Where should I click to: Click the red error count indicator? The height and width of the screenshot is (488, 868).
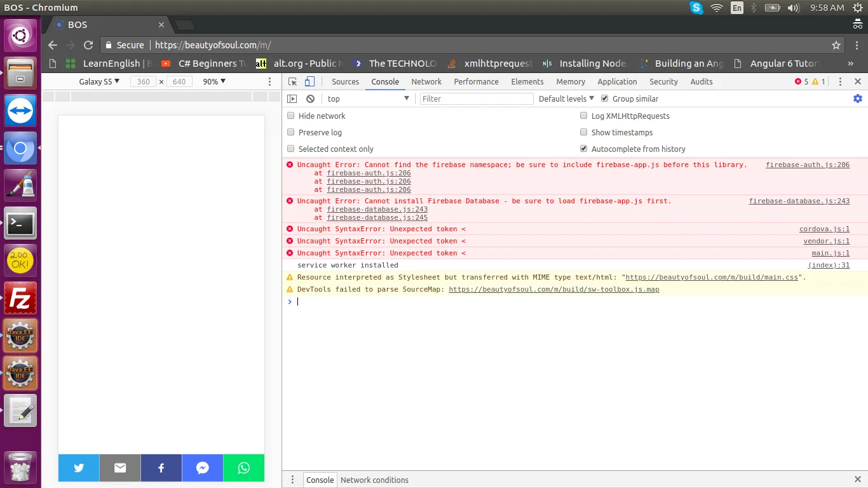801,82
